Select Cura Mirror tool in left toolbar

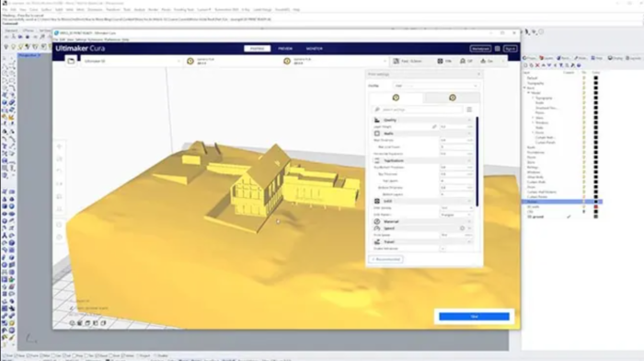(x=59, y=184)
